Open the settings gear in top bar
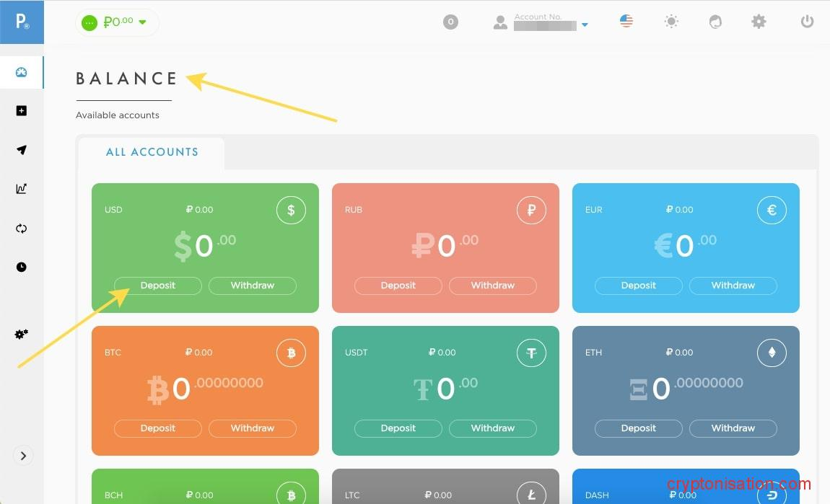The height and width of the screenshot is (504, 830). [759, 22]
